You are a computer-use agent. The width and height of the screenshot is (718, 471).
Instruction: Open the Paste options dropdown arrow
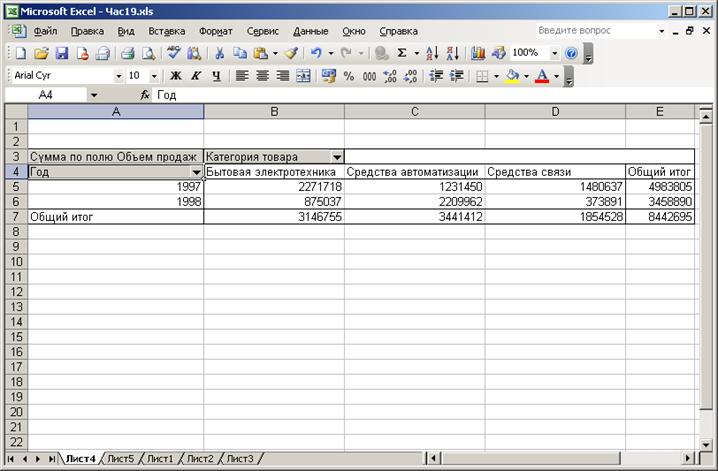pos(275,54)
